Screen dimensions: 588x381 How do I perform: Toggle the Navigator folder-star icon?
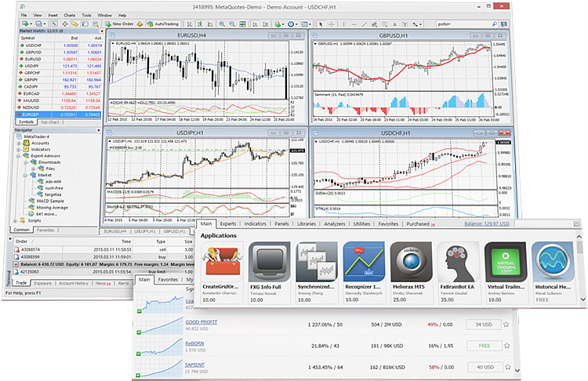coord(75,24)
